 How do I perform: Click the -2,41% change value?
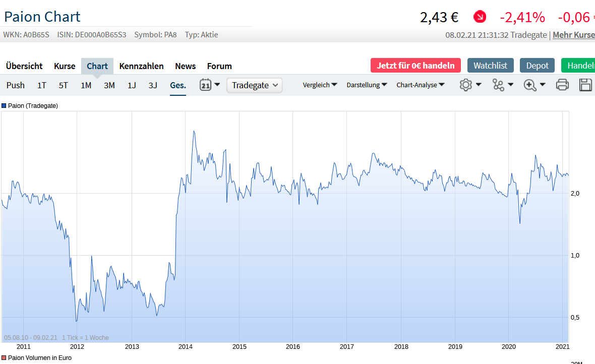click(x=522, y=17)
